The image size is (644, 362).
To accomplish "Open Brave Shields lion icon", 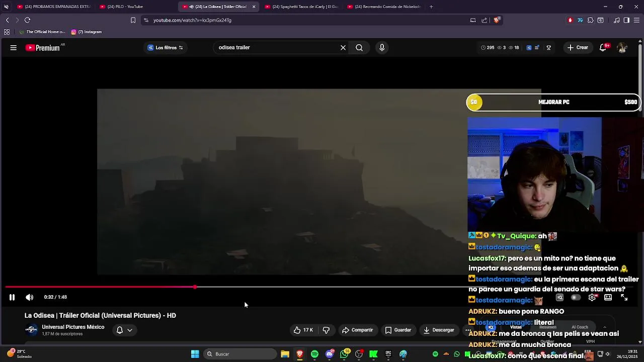I will point(496,20).
